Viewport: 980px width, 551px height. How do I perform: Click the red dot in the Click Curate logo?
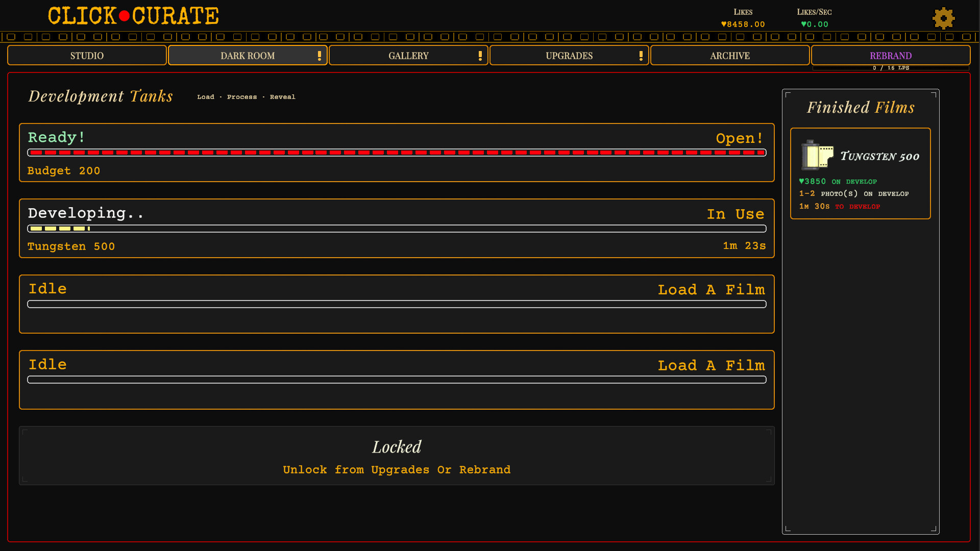124,16
